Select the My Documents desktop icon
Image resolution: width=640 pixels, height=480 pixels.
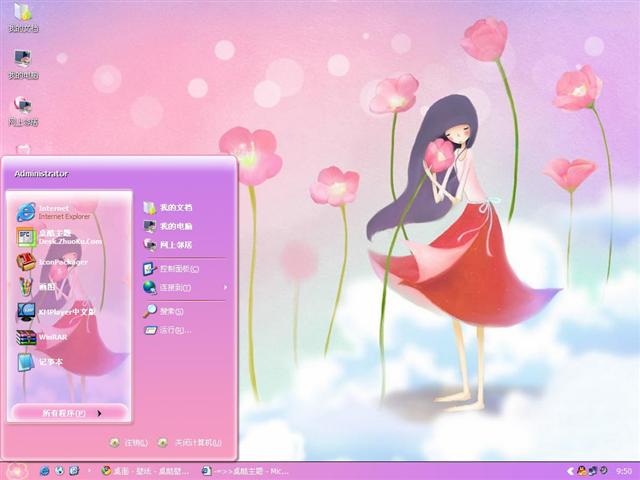coord(23,17)
